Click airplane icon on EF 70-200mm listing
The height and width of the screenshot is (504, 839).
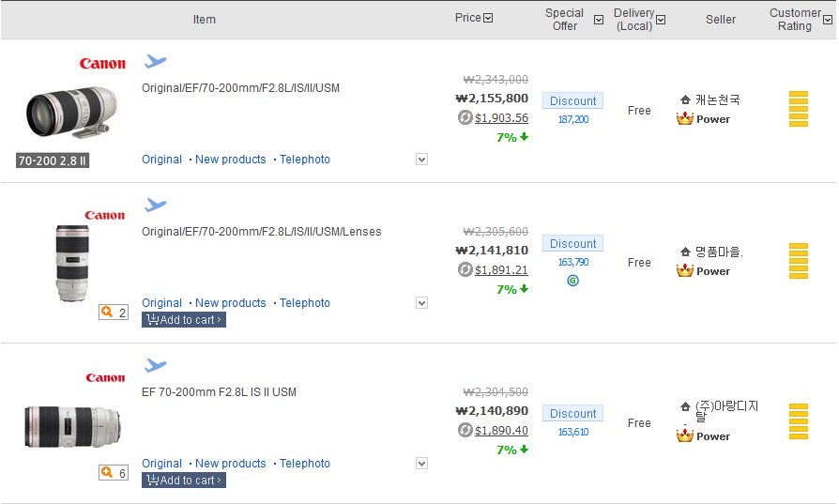point(155,365)
